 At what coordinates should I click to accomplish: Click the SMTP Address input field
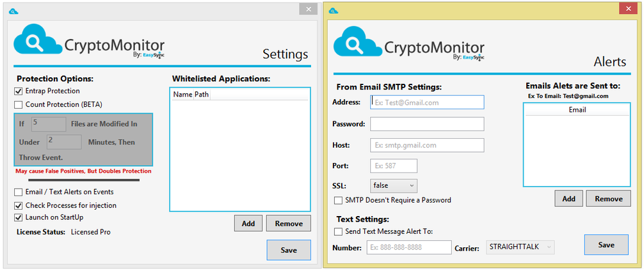427,102
